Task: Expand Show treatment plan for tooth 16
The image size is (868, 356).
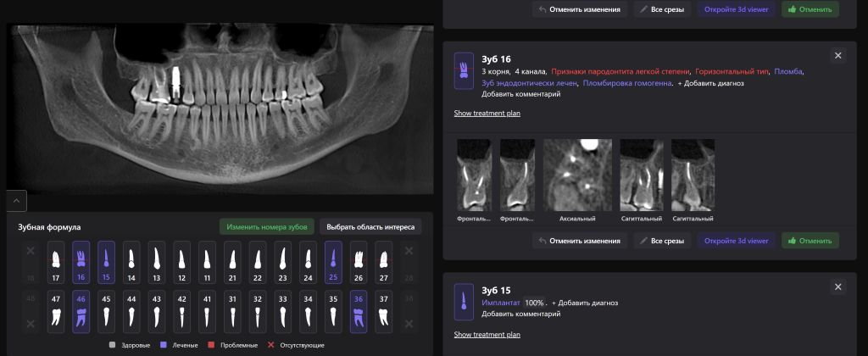Action: (x=487, y=113)
